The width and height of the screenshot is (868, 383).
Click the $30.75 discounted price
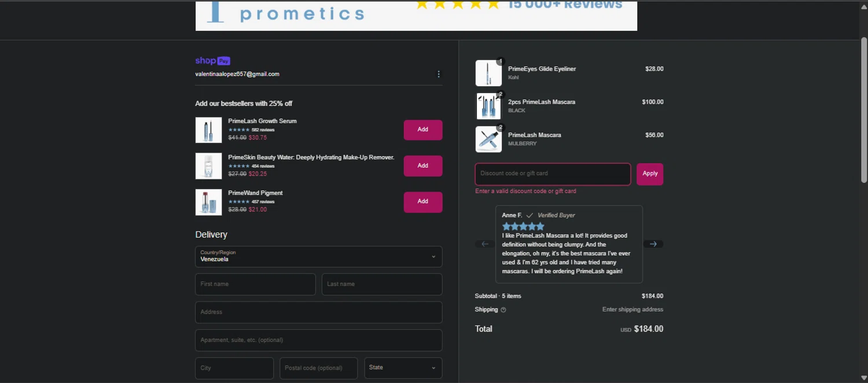coord(258,138)
